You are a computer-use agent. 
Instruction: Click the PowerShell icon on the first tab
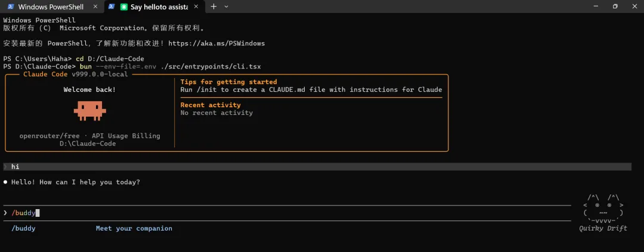coord(11,7)
